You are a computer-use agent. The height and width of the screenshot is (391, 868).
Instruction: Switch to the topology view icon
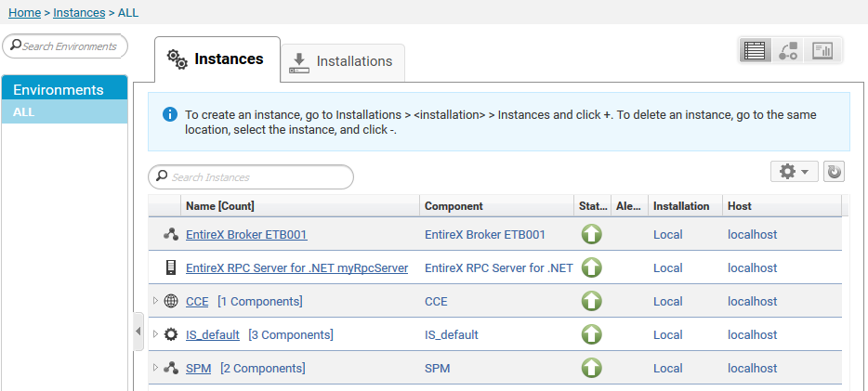pos(788,51)
